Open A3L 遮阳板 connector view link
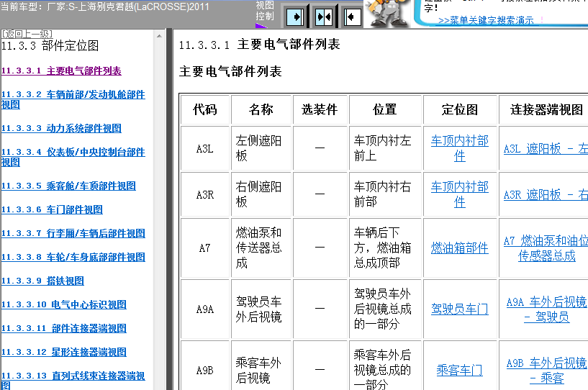588x390 pixels. (546, 148)
